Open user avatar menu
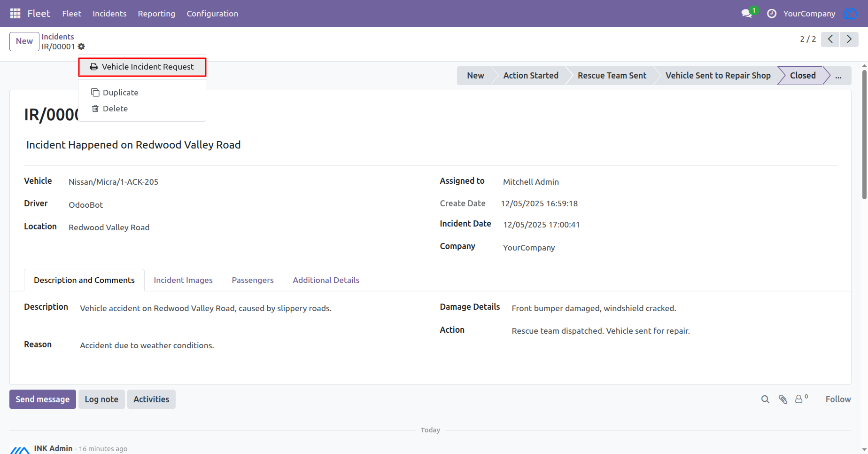Screen dimensions: 868x454 pyautogui.click(x=851, y=14)
